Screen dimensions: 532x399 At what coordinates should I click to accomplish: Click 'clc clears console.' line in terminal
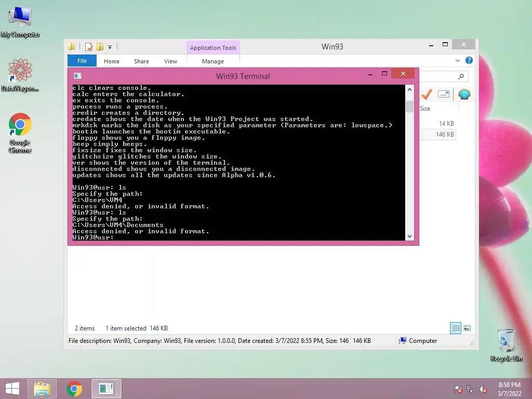112,88
